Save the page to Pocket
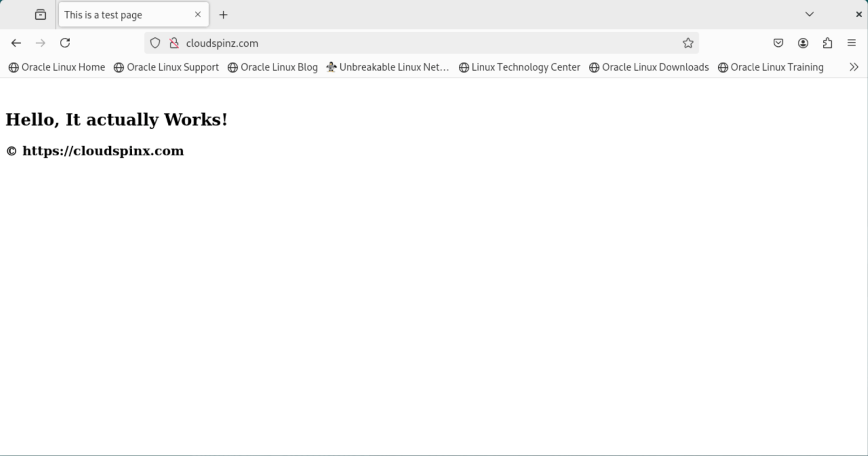Image resolution: width=868 pixels, height=456 pixels. [778, 43]
